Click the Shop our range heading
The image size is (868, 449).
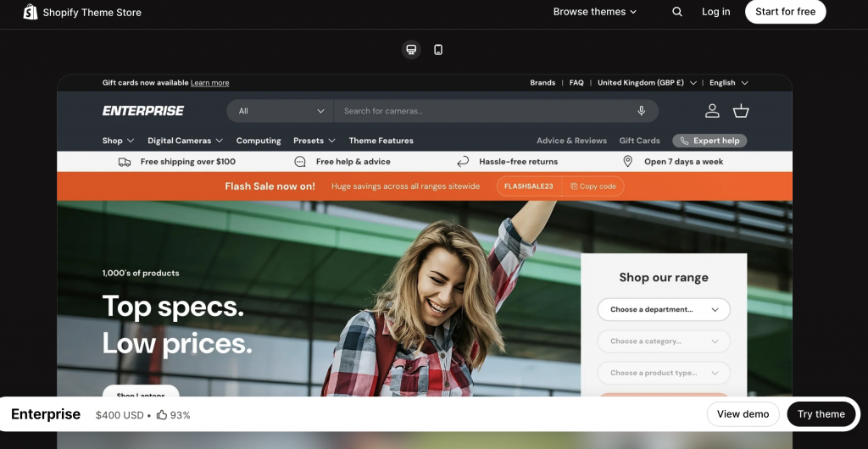[x=664, y=278]
